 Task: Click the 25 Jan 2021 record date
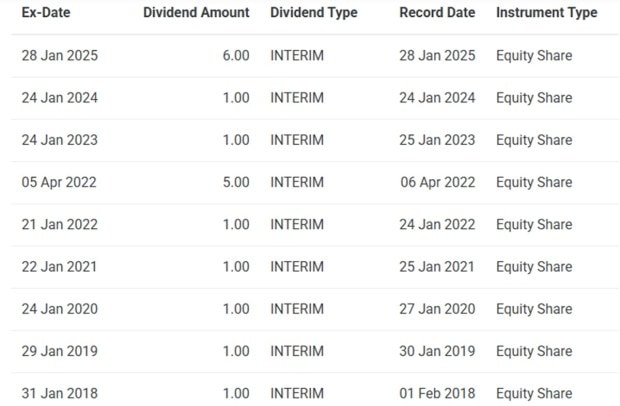click(x=437, y=267)
